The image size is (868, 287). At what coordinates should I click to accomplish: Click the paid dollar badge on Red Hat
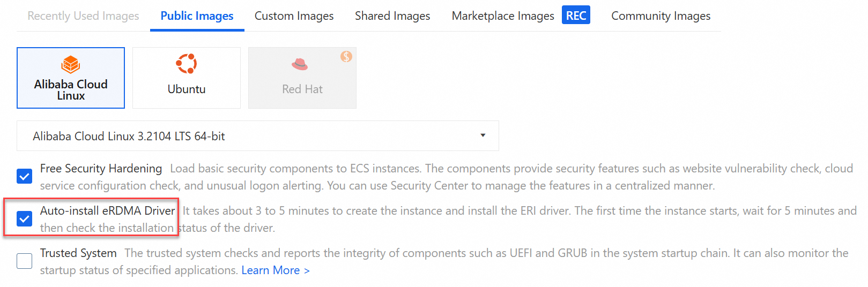346,56
